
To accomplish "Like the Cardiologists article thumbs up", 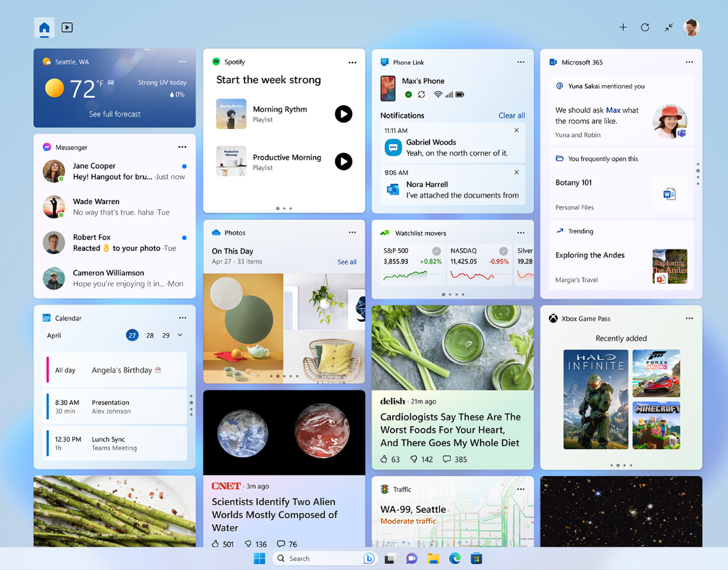I will pos(384,459).
